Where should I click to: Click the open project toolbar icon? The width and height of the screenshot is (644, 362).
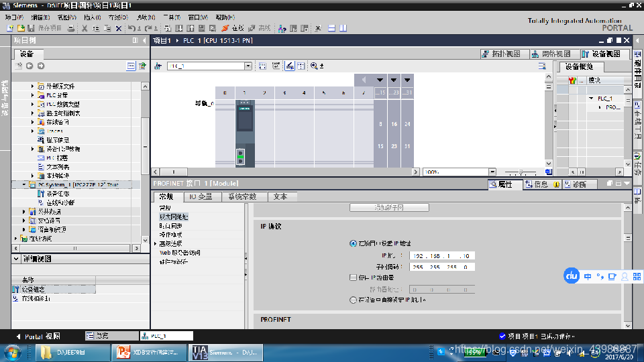click(21, 28)
